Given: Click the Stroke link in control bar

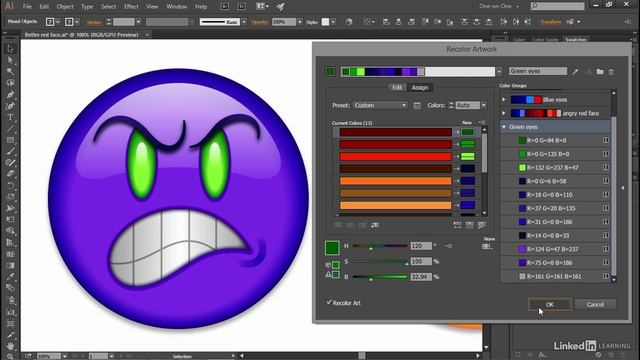Looking at the screenshot, I should pyautogui.click(x=94, y=22).
